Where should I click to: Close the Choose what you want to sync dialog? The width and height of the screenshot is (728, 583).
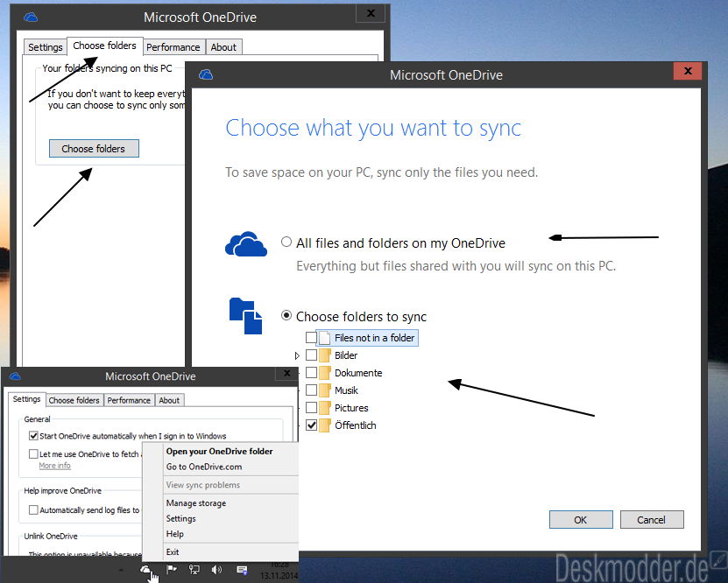688,71
